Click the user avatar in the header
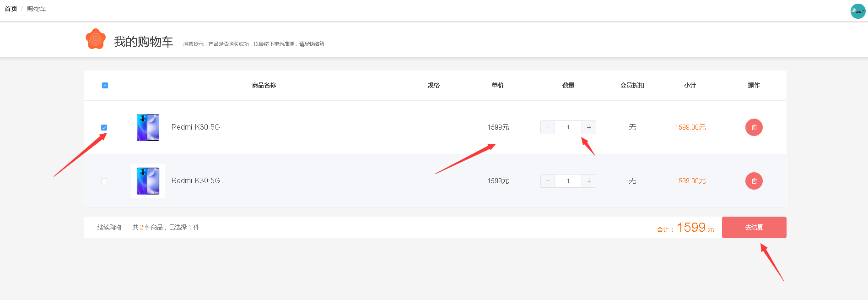Image resolution: width=868 pixels, height=300 pixels. (x=858, y=11)
